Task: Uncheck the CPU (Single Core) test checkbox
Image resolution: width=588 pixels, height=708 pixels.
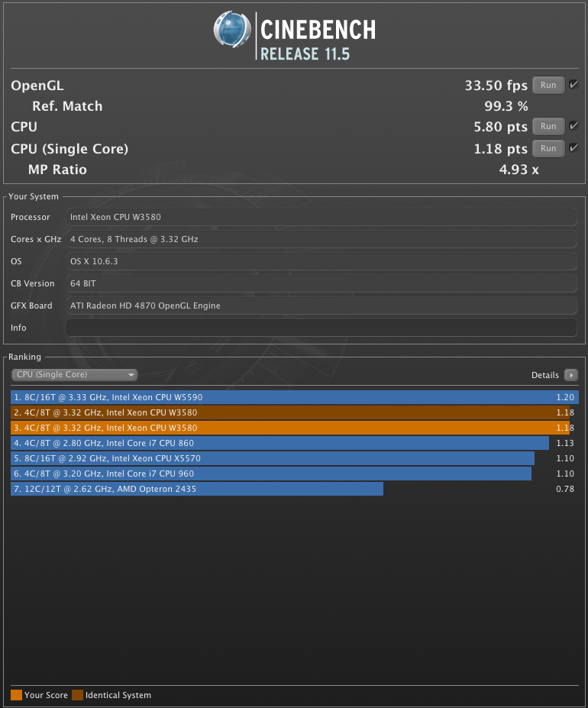Action: pyautogui.click(x=573, y=147)
